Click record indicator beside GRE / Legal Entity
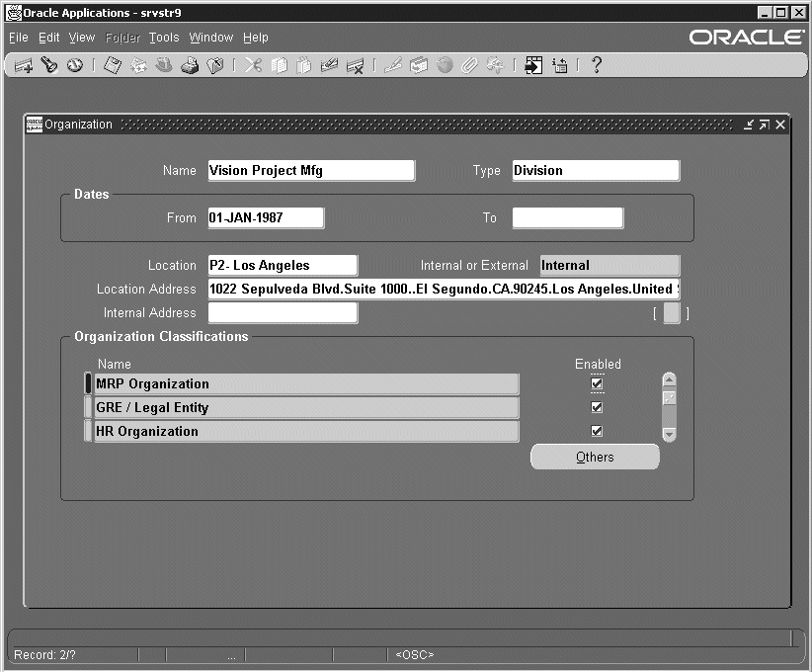 tap(88, 408)
